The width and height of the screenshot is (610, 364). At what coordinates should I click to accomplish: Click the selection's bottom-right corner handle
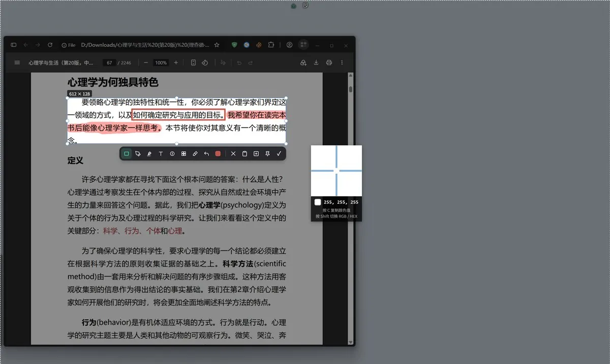(286, 143)
